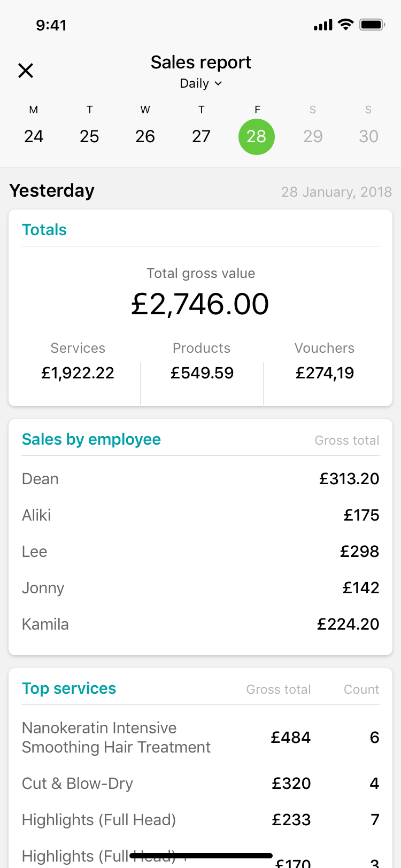View Vouchers total amount
This screenshot has width=401, height=868.
point(325,373)
